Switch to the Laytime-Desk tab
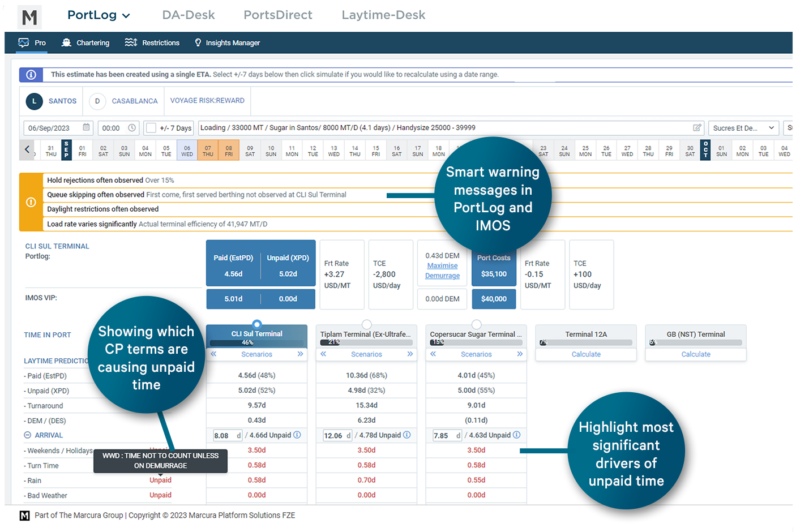 (383, 15)
